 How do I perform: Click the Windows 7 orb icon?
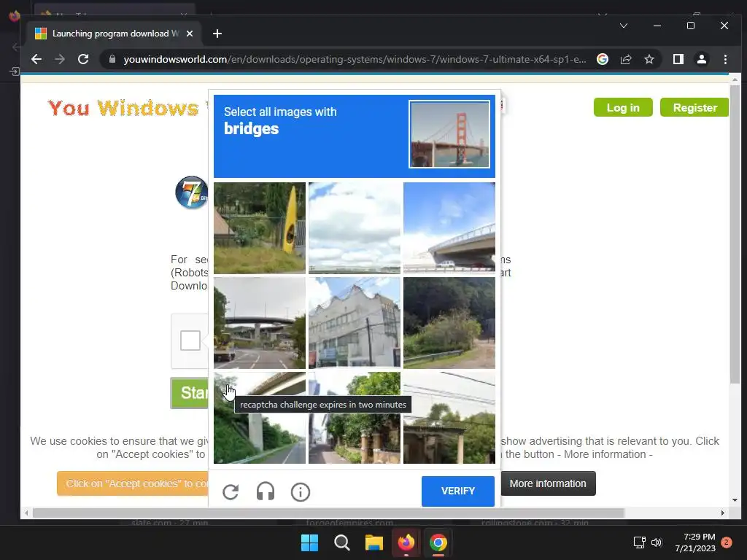pyautogui.click(x=192, y=192)
